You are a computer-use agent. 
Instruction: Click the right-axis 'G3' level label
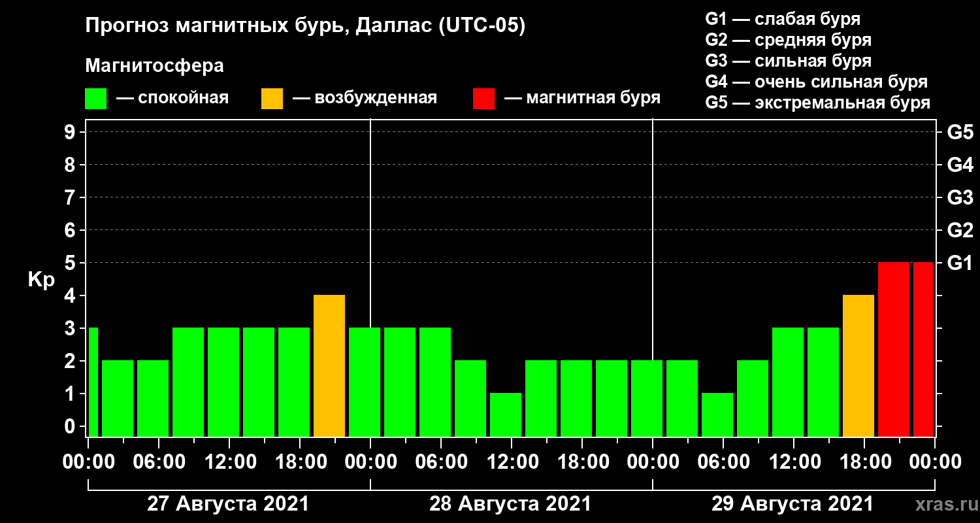pos(960,197)
